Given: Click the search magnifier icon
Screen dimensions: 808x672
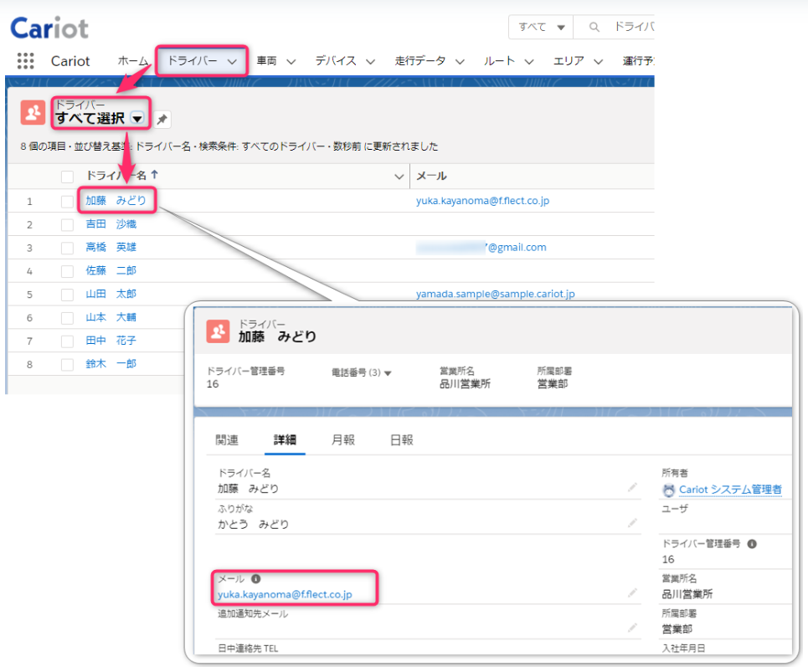Looking at the screenshot, I should 594,27.
